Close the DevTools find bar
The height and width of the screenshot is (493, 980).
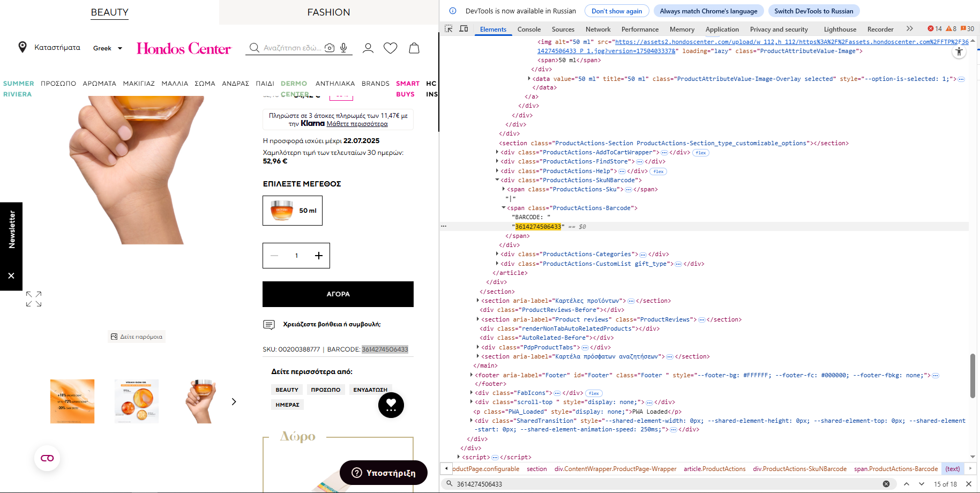969,484
